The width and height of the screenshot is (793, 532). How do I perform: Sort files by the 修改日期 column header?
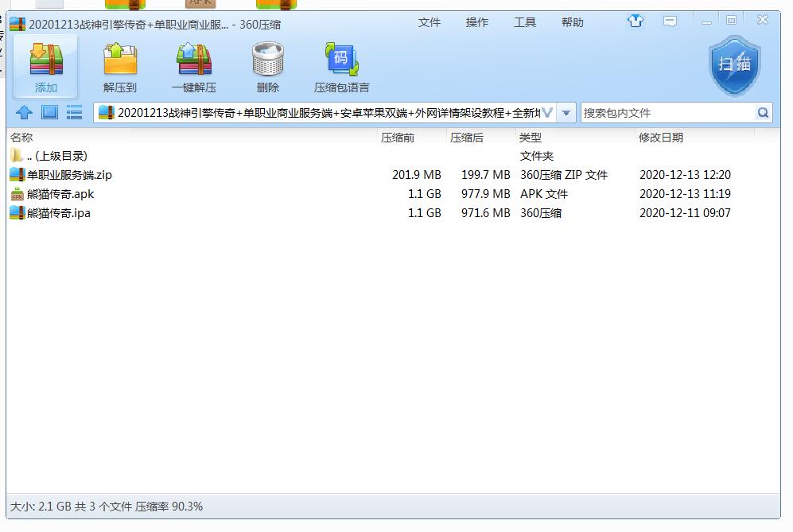coord(661,136)
